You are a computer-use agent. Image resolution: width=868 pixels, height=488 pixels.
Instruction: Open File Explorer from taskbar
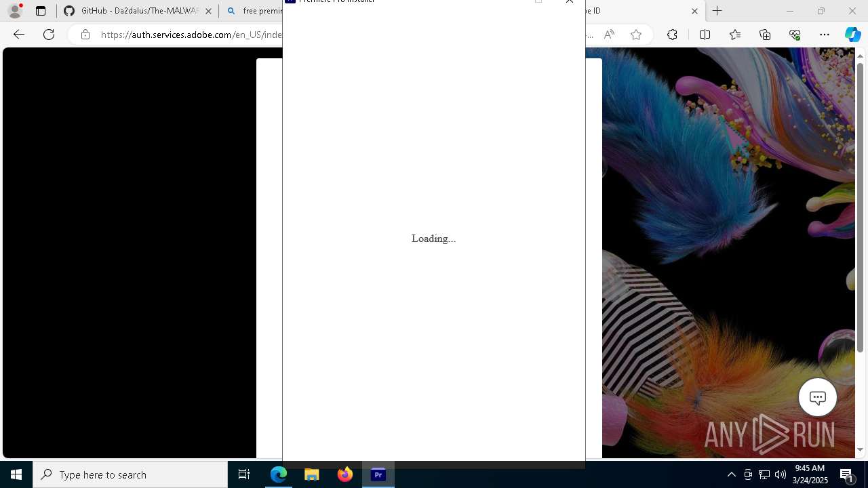pos(312,474)
